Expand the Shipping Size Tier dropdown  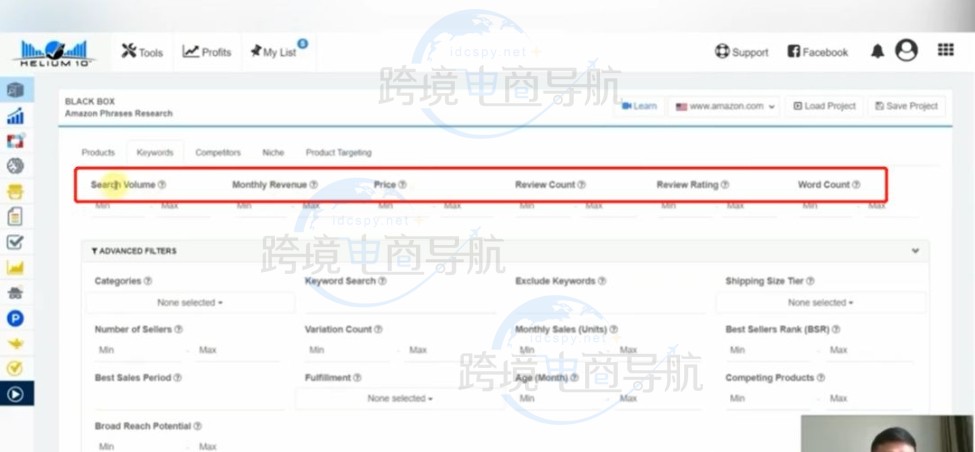pyautogui.click(x=820, y=302)
